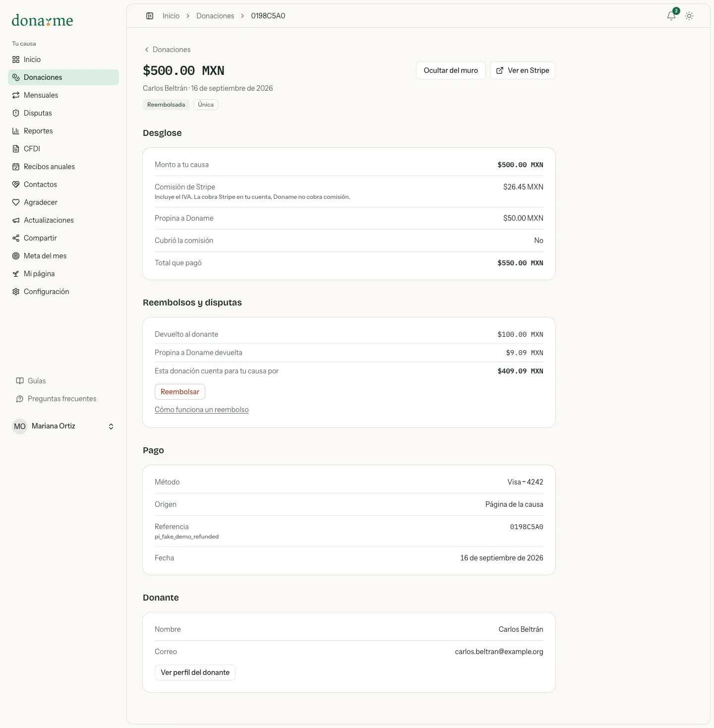Viewport: 714px width, 728px height.
Task: Open Disputas shield icon in sidebar
Action: pos(16,113)
